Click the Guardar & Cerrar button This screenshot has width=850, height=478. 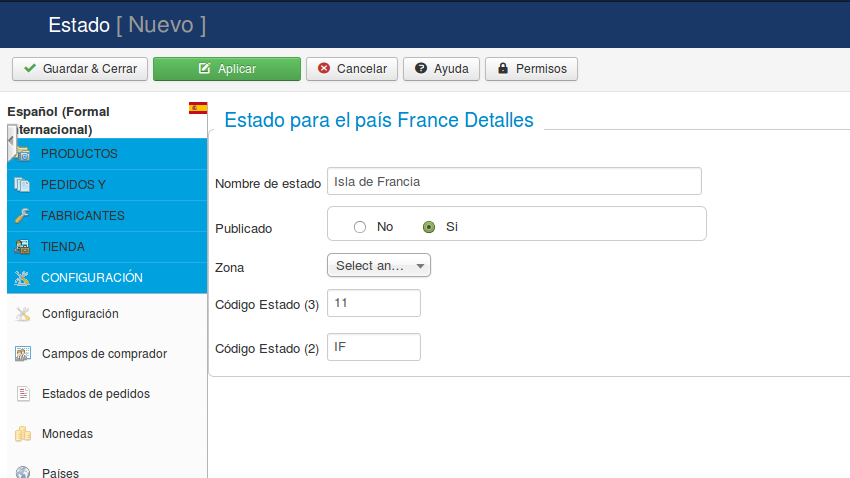(80, 69)
